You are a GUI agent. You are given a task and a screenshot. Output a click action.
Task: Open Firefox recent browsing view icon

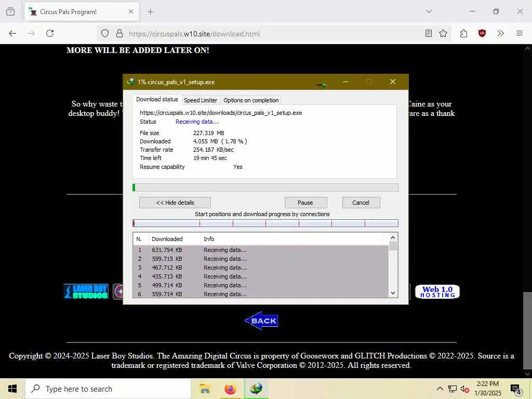[10, 11]
